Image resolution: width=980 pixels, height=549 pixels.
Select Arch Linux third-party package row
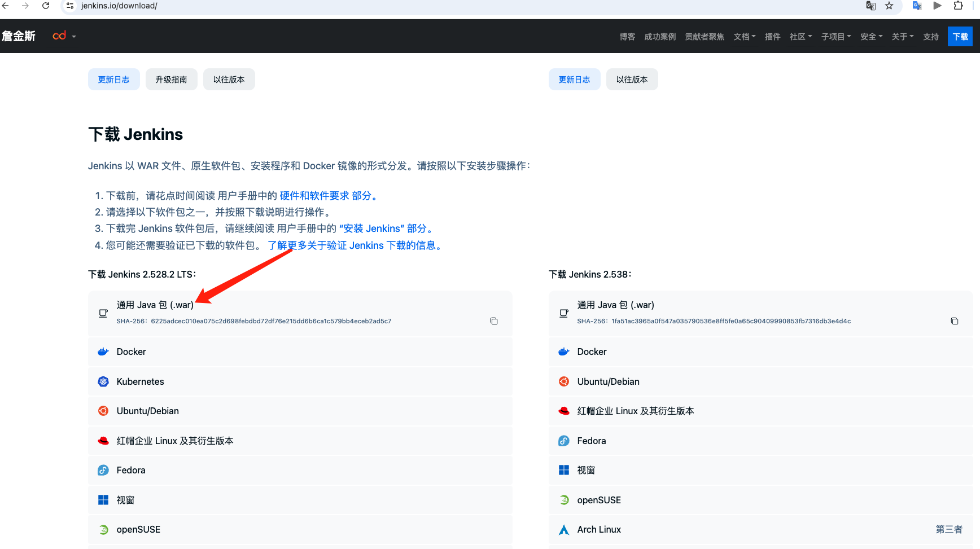click(761, 529)
